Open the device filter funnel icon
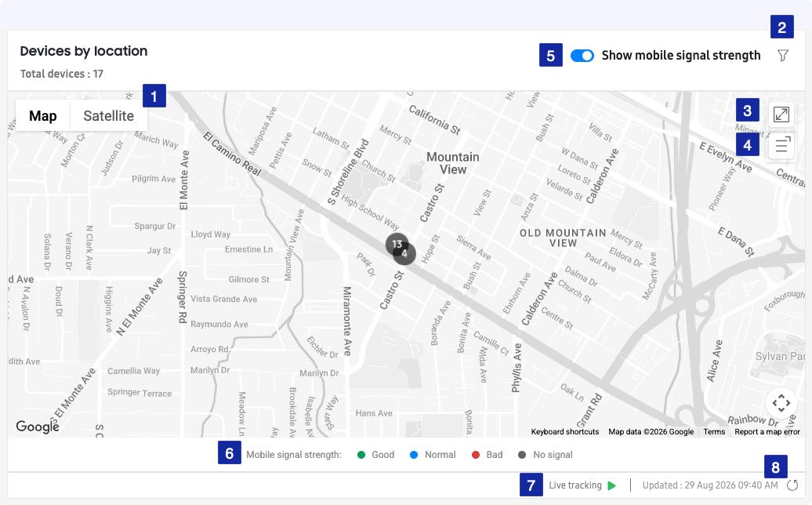Screen dimensions: 812x505 coord(782,56)
